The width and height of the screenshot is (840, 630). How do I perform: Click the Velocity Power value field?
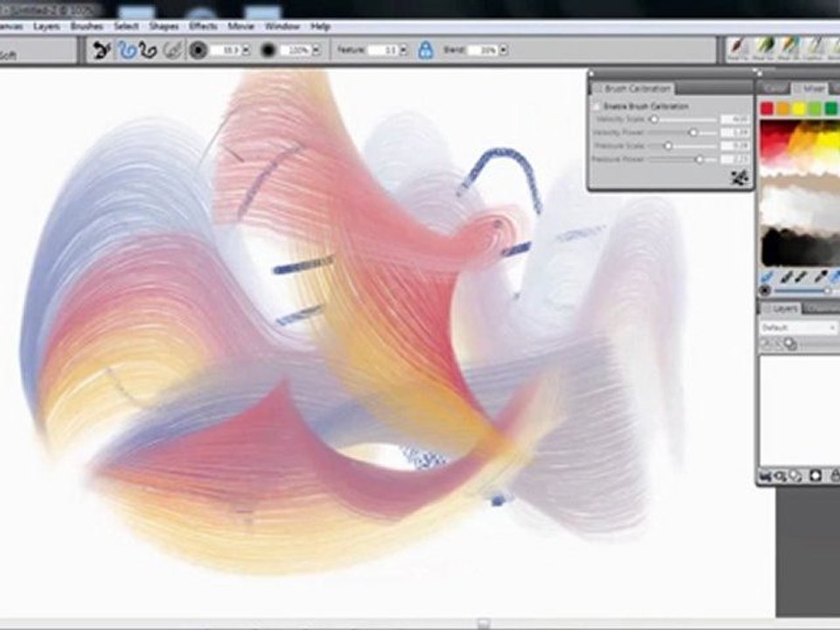tap(735, 132)
